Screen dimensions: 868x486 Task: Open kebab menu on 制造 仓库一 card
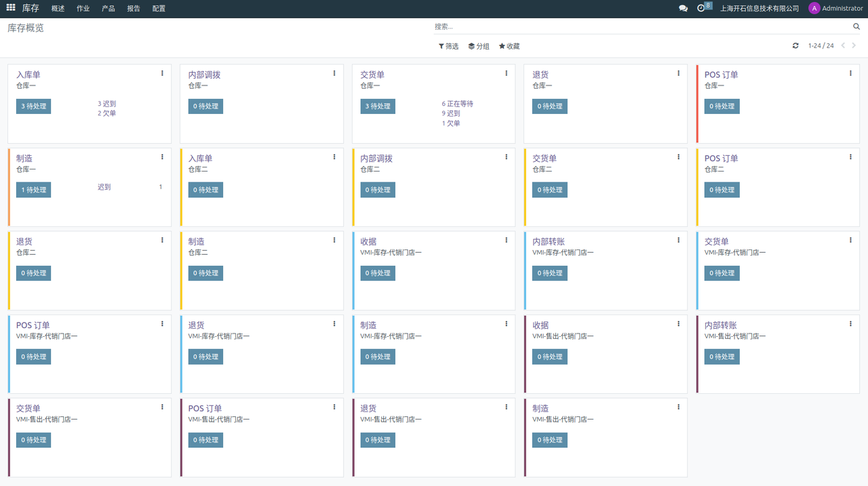162,157
